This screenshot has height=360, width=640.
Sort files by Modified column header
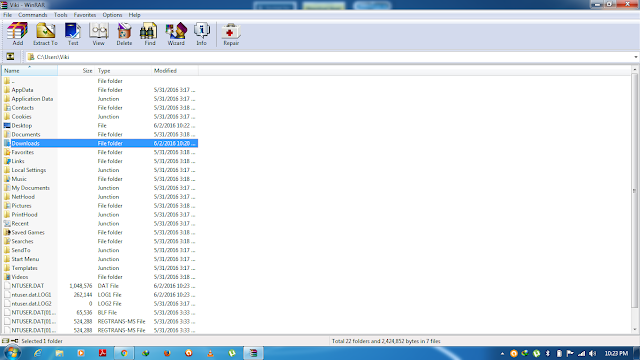pos(175,71)
